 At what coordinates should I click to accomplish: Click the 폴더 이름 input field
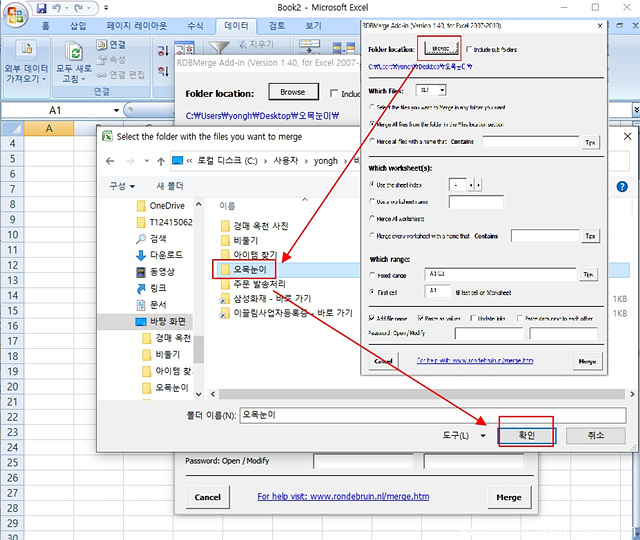tap(433, 415)
